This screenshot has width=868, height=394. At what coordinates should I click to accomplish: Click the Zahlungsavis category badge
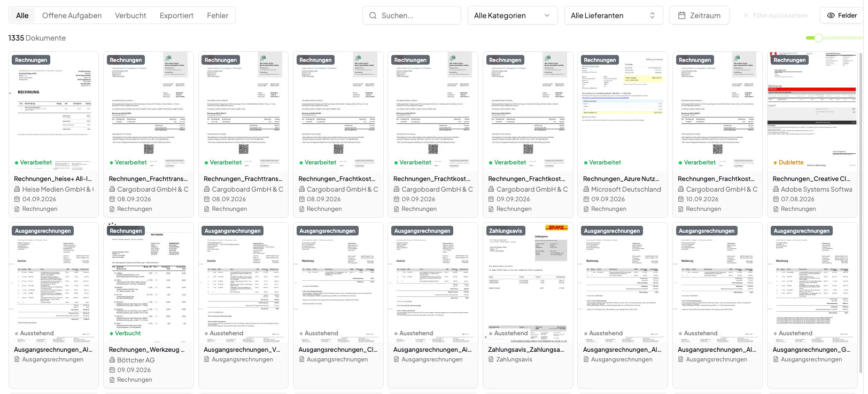(x=505, y=231)
